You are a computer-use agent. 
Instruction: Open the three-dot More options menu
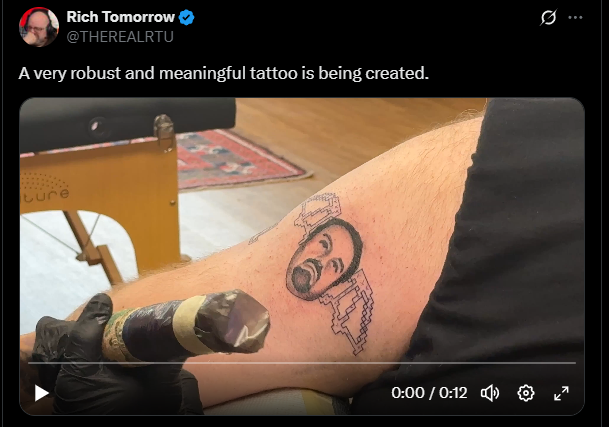coord(575,17)
